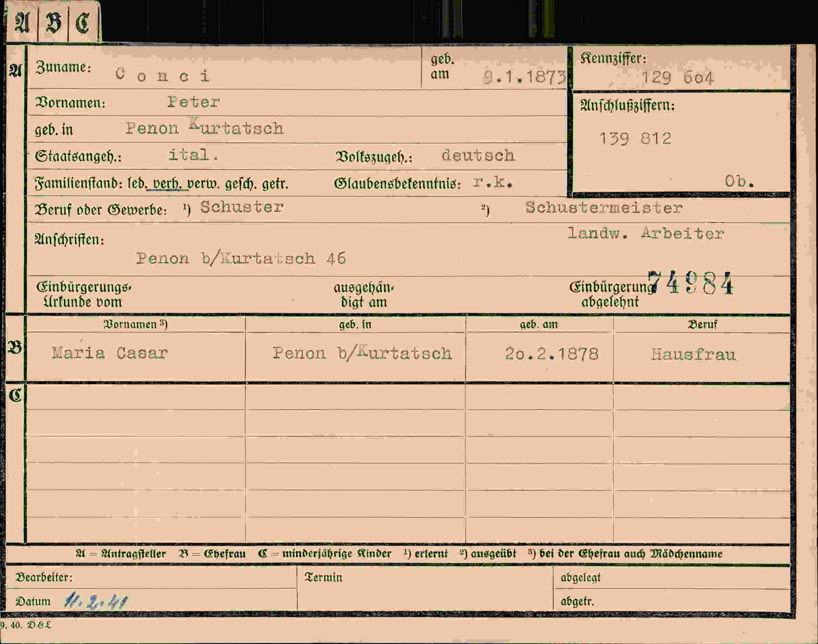
Task: Click legend text 'B = Ehefrau'
Action: click(x=212, y=553)
